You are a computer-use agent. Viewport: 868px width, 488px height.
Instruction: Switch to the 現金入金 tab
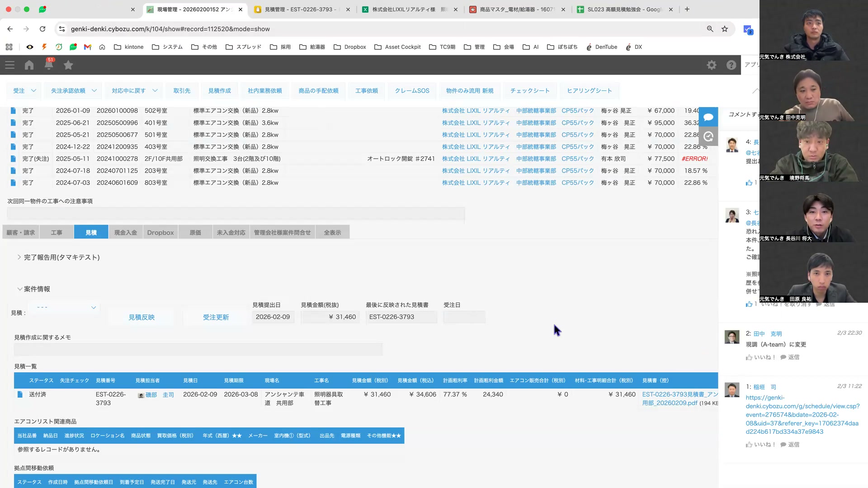coord(126,233)
